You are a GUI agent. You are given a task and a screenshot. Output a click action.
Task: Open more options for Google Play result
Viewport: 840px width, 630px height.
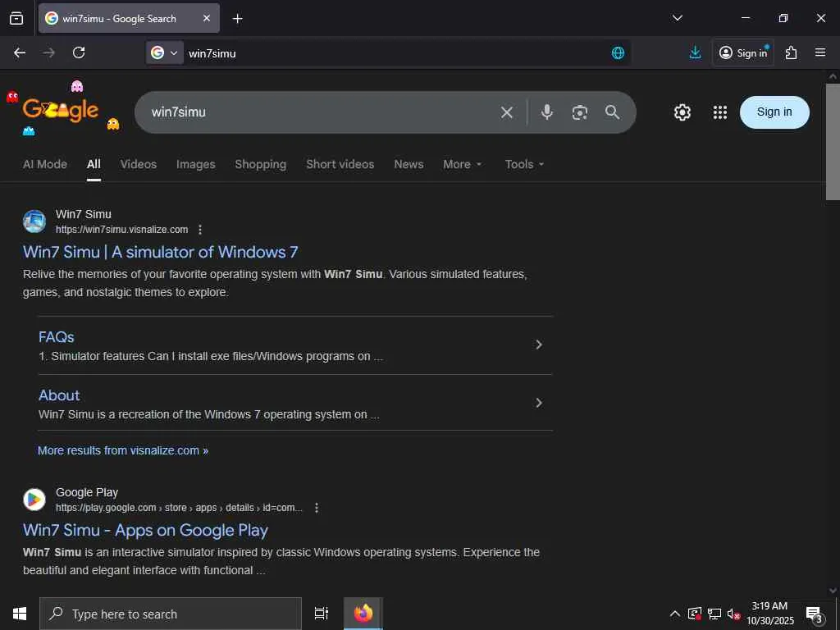pyautogui.click(x=317, y=507)
